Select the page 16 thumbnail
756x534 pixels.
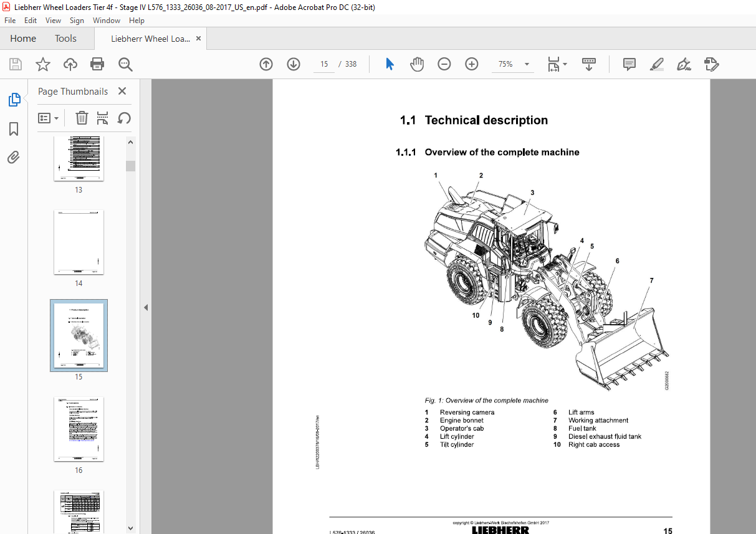pos(79,429)
